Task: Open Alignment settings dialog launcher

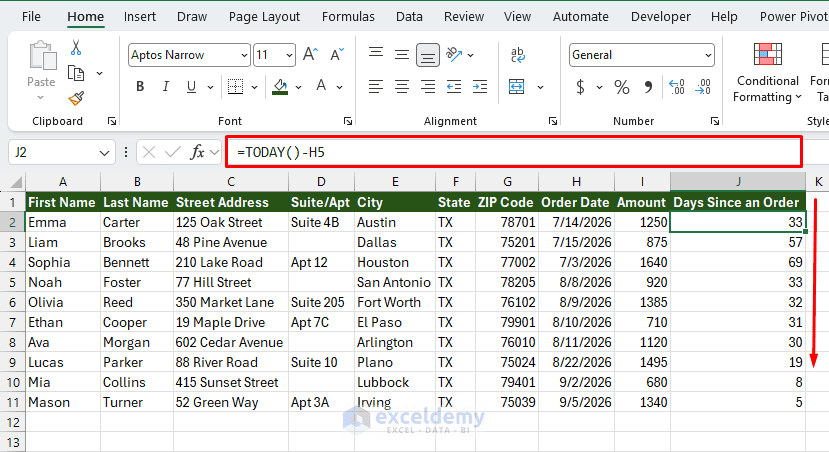Action: point(553,121)
